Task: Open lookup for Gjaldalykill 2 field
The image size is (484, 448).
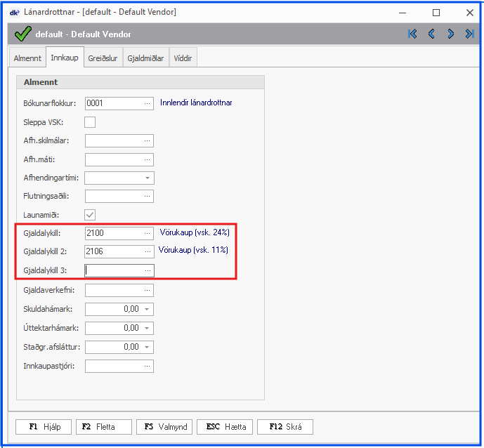Action: pos(147,251)
